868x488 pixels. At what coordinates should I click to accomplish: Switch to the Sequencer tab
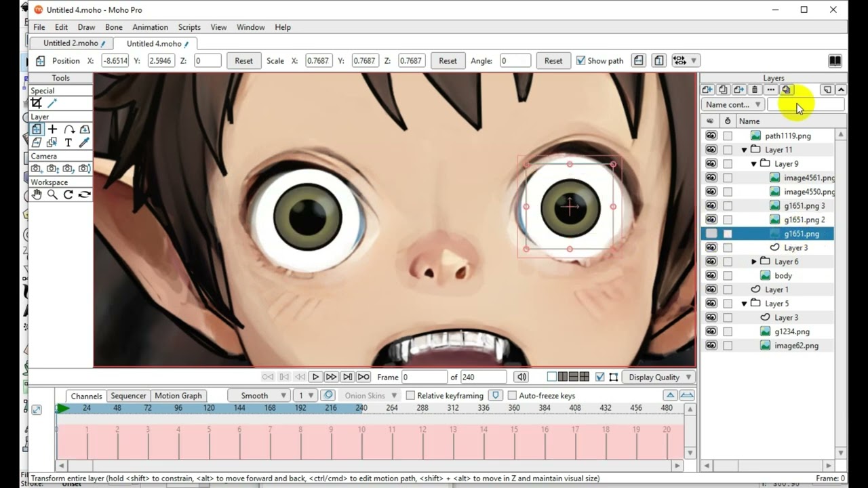[128, 396]
